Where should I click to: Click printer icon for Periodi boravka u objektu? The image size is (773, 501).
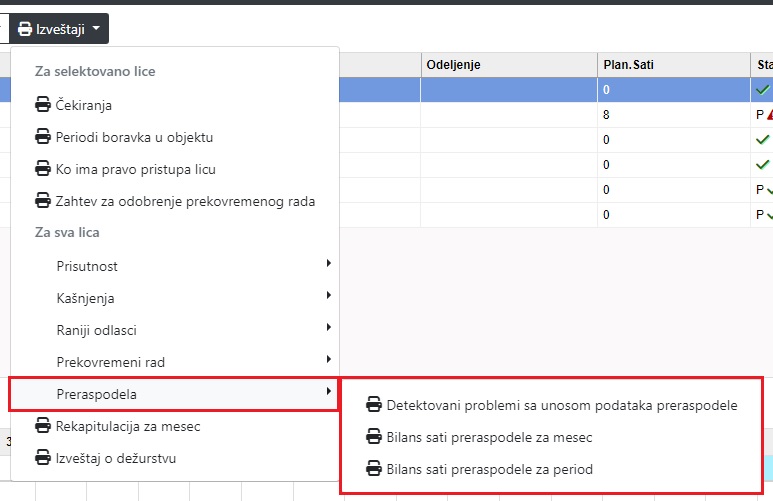pos(43,137)
